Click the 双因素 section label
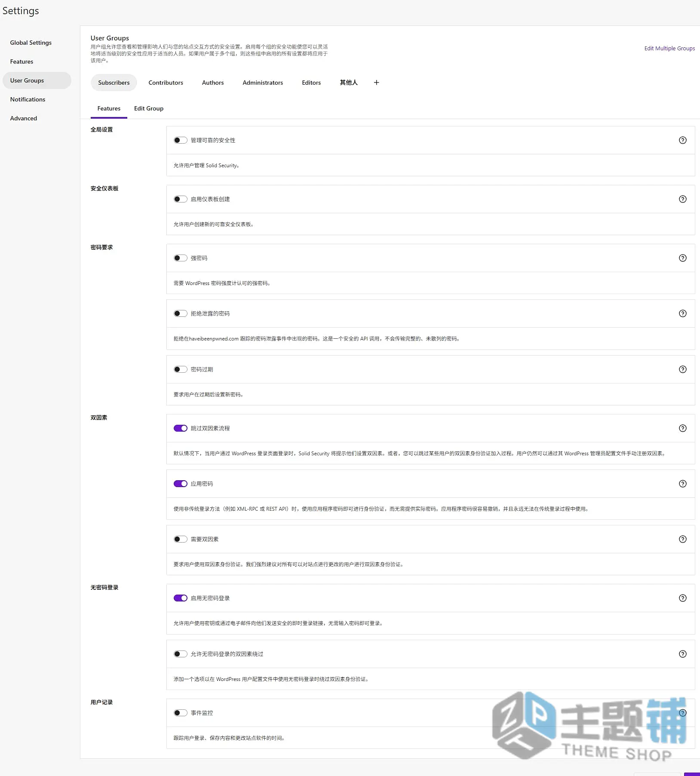The height and width of the screenshot is (776, 700). [x=99, y=417]
